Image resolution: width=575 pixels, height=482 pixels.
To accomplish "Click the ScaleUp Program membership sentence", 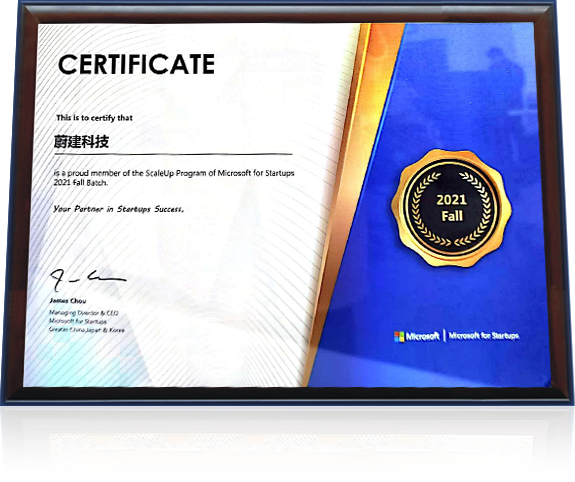I will pyautogui.click(x=174, y=173).
